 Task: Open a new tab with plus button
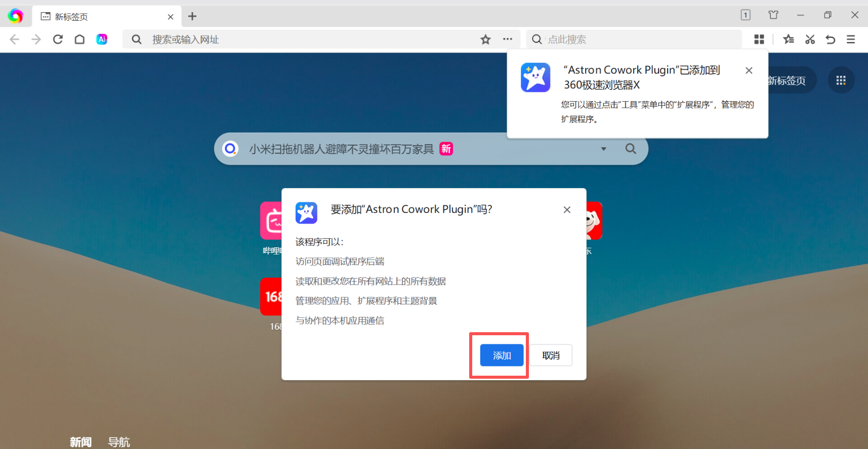pos(192,16)
